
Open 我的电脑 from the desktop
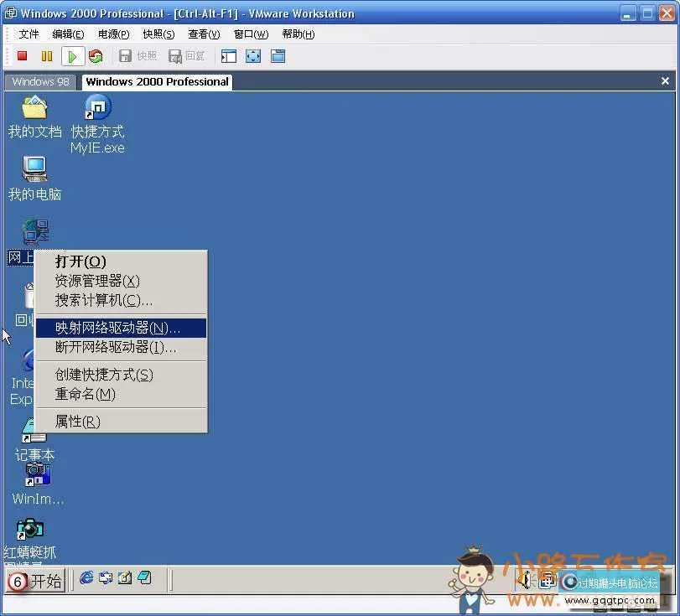coord(34,170)
